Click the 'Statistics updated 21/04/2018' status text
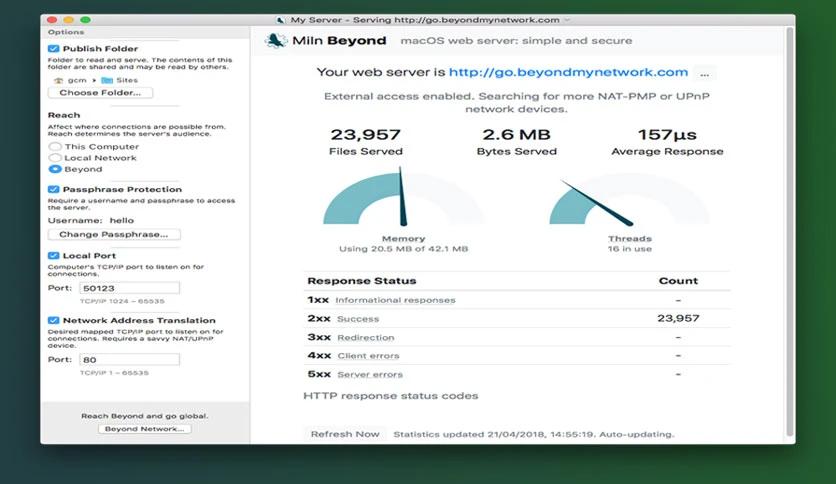The width and height of the screenshot is (836, 484). (x=534, y=434)
